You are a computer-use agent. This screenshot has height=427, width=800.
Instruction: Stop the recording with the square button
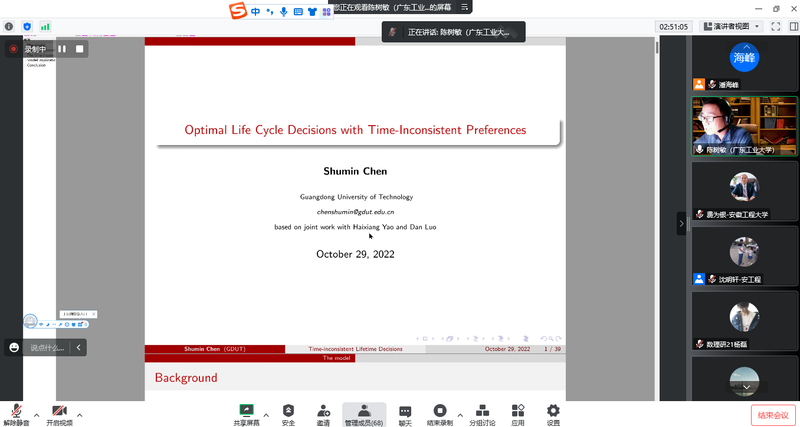click(80, 48)
